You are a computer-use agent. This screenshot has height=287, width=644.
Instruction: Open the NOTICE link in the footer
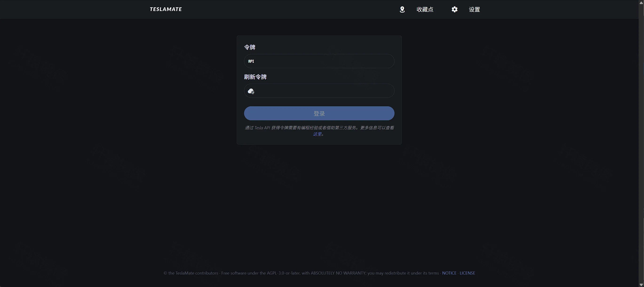click(449, 273)
